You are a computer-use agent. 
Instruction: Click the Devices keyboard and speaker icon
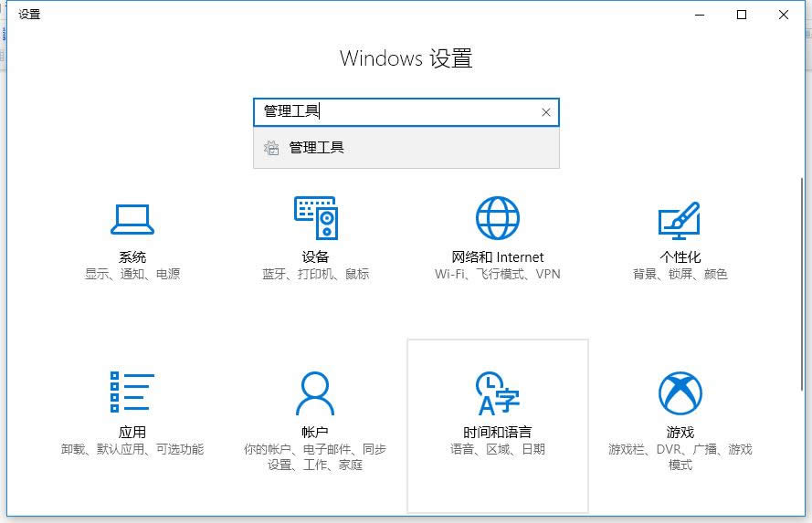point(315,218)
